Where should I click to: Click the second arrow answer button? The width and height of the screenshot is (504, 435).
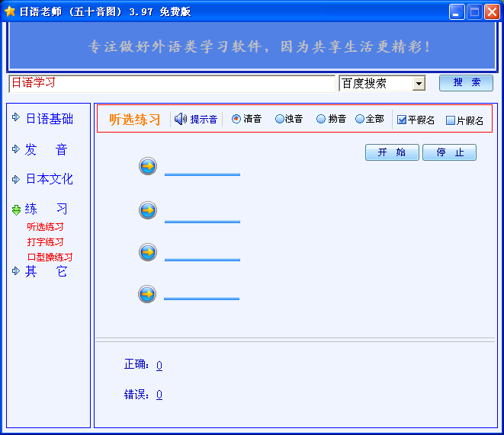[148, 210]
